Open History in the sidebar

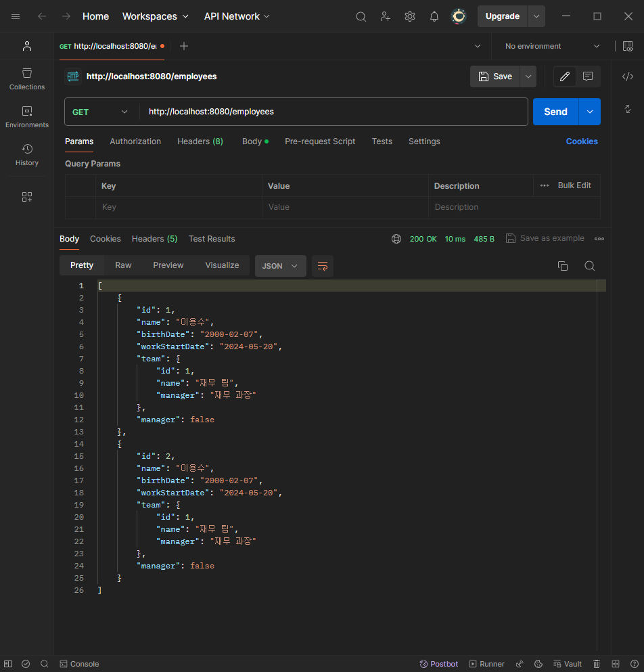coord(27,155)
